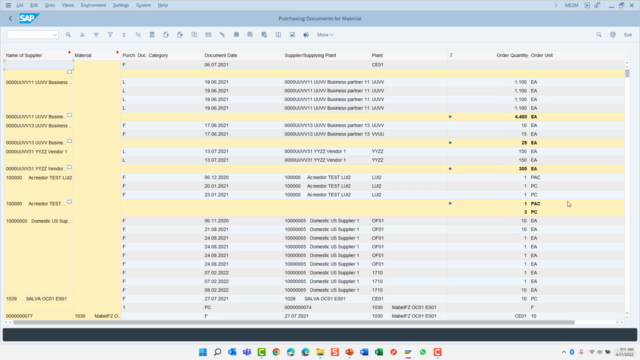Open the Edit menu

click(34, 5)
